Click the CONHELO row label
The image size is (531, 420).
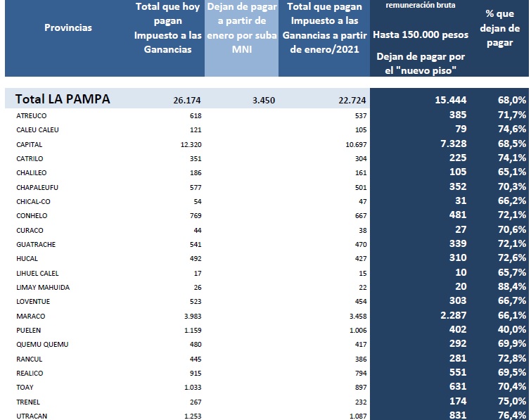pyautogui.click(x=32, y=216)
